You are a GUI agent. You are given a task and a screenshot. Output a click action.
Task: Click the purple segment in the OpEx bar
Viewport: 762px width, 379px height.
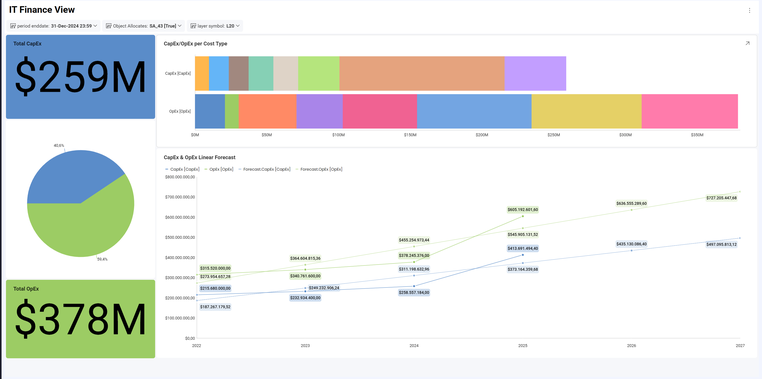click(x=320, y=111)
